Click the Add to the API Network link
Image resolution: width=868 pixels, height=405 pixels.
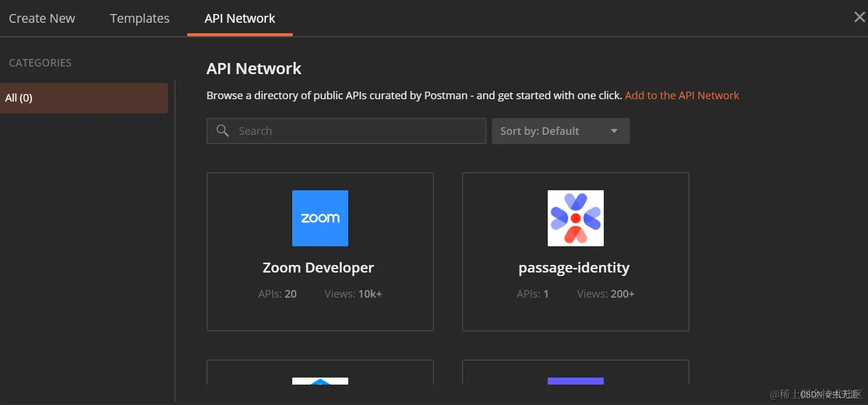click(x=682, y=95)
